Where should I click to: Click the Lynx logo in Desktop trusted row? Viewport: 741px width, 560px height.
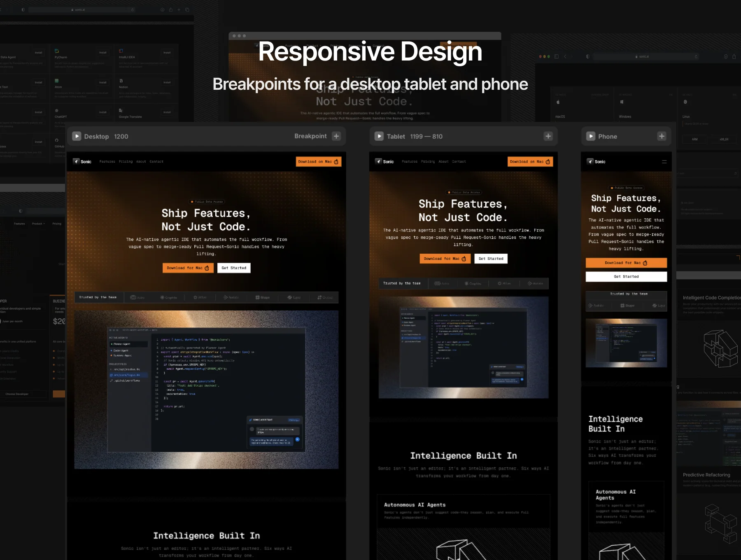[294, 297]
